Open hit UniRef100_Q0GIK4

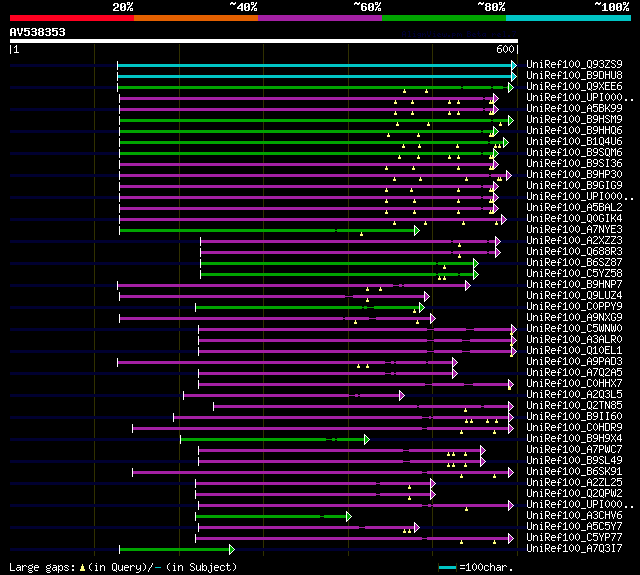[574, 219]
